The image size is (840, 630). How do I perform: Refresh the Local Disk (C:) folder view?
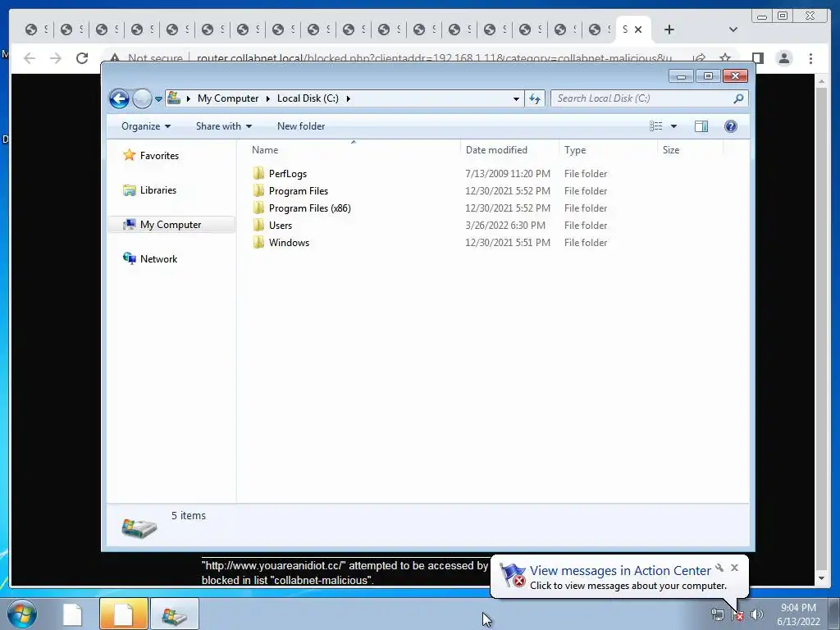point(535,98)
